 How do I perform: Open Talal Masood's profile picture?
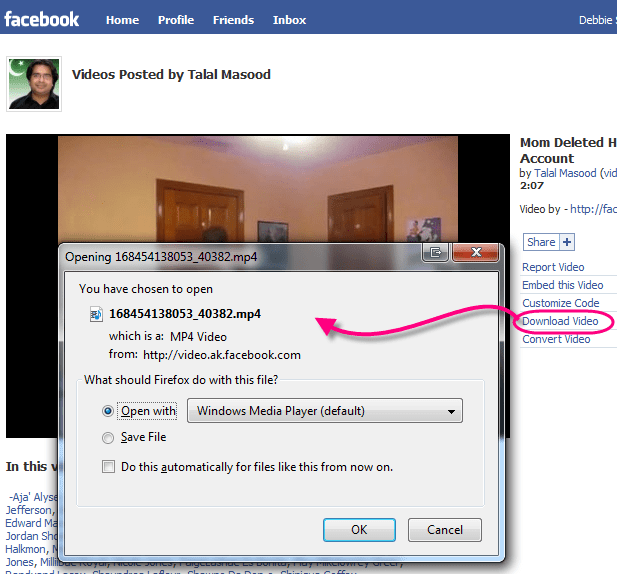pos(34,84)
